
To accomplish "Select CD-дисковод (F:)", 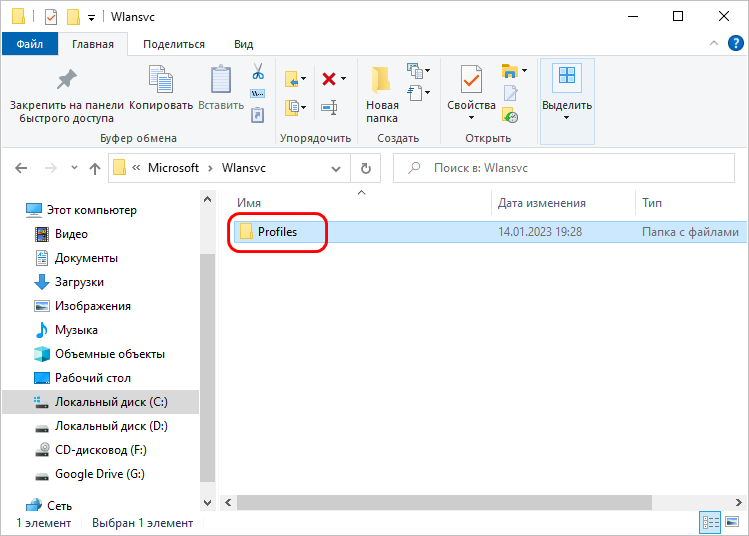I will click(x=100, y=450).
